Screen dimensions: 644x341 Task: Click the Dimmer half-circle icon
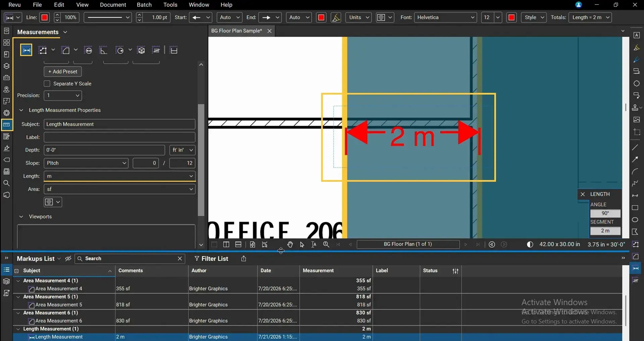pyautogui.click(x=530, y=244)
